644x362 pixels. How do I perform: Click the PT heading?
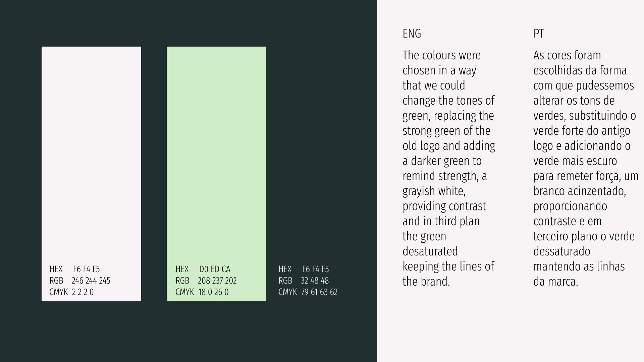538,34
